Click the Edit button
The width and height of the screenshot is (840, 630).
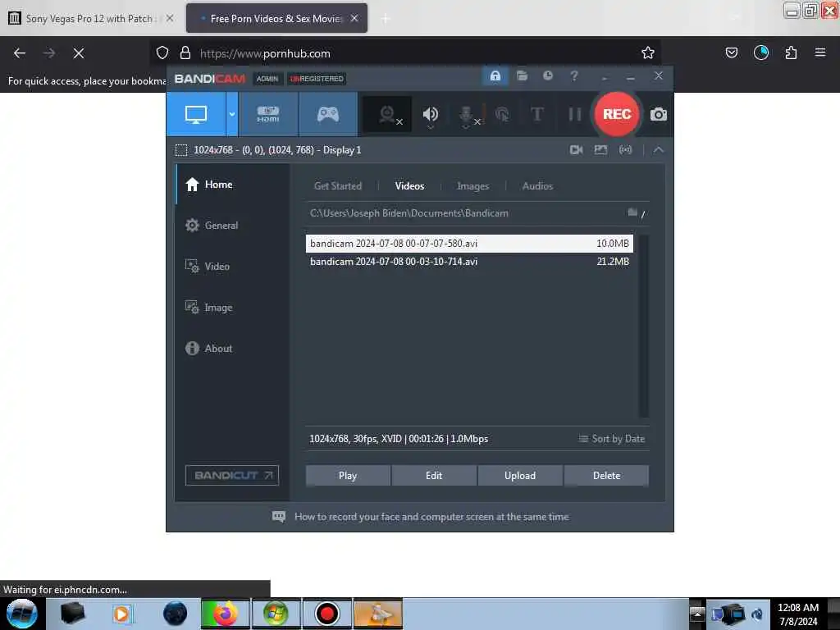[x=434, y=476]
